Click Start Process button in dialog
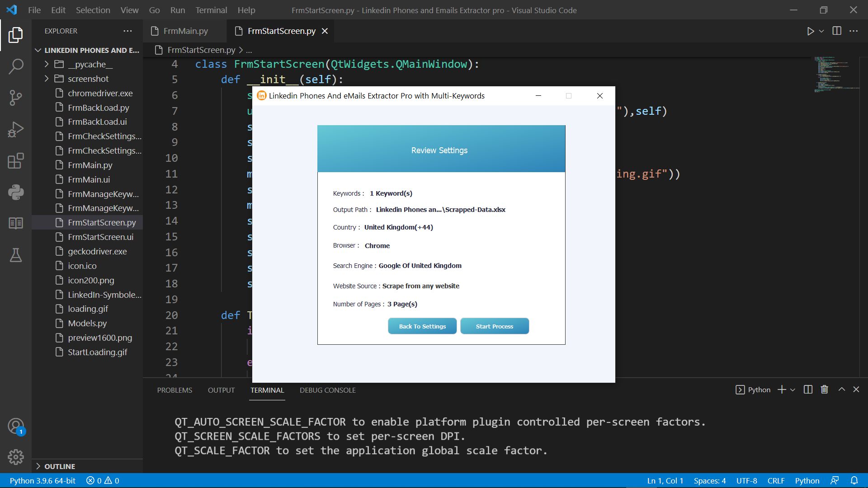The height and width of the screenshot is (488, 868). click(495, 326)
